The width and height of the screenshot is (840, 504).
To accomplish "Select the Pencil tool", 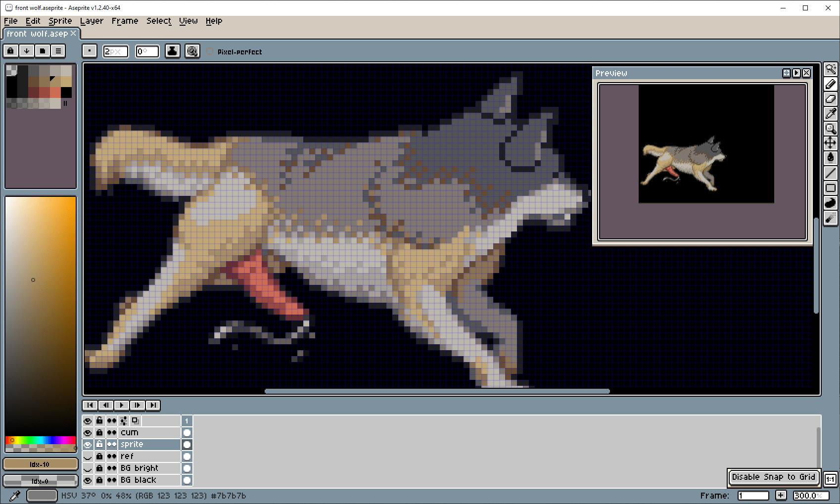I will point(831,84).
